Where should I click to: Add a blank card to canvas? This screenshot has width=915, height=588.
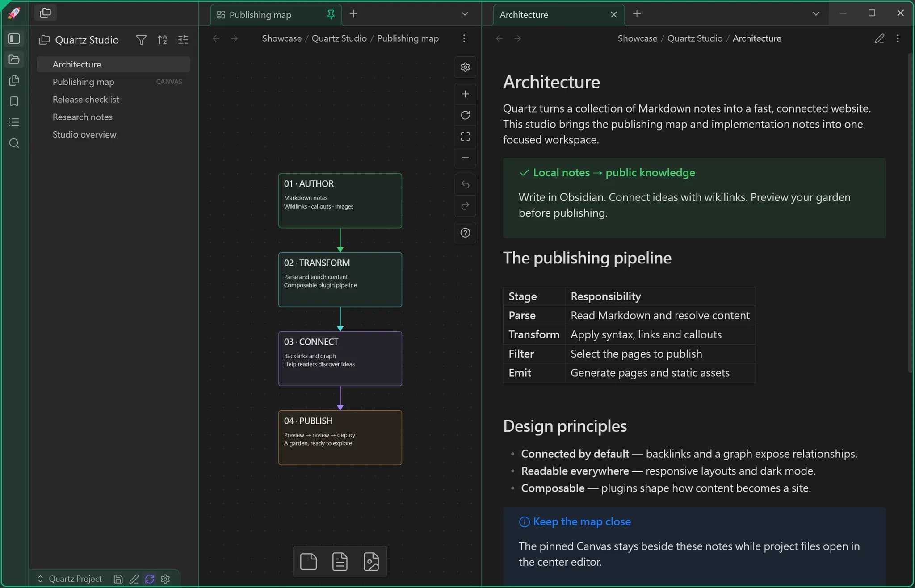(x=309, y=562)
